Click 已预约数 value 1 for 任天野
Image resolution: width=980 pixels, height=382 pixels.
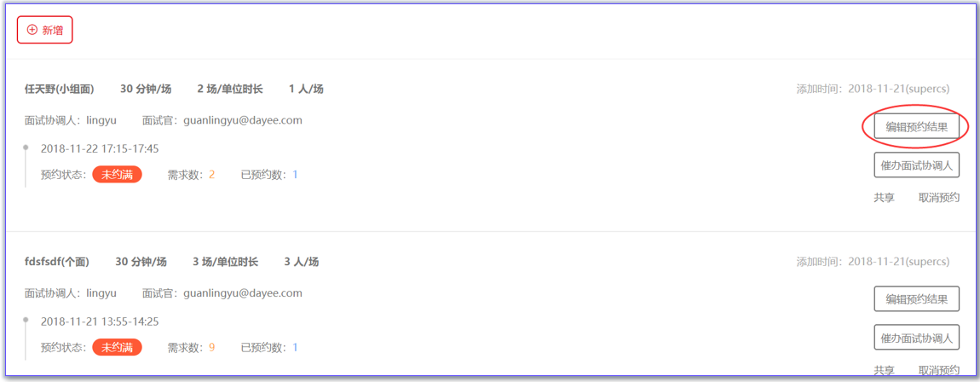click(x=295, y=175)
